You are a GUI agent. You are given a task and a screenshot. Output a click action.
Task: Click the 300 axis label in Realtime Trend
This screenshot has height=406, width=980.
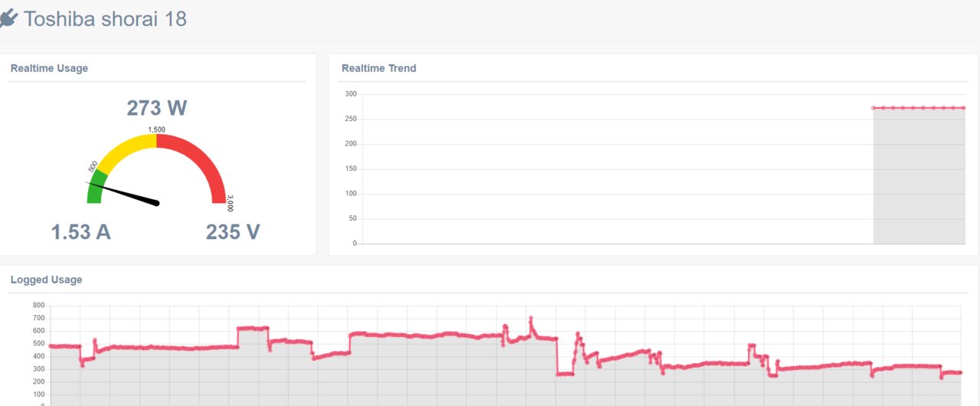pos(351,94)
